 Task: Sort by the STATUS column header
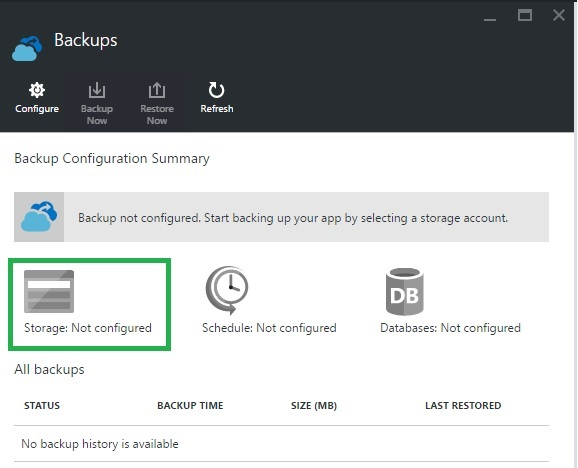[x=42, y=405]
